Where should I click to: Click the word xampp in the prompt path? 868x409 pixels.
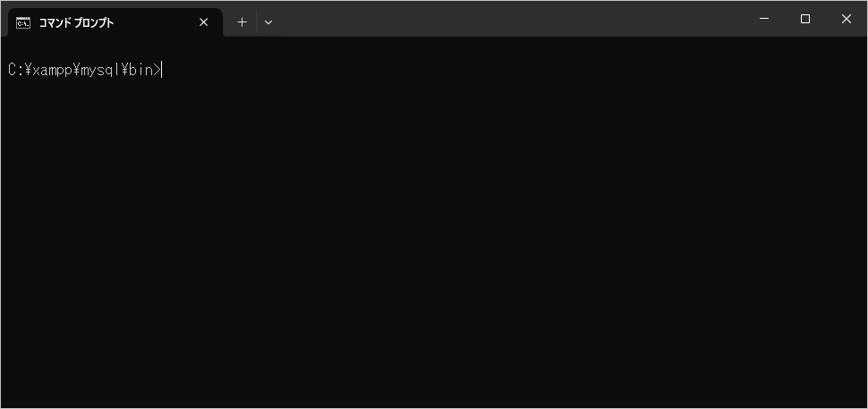pos(51,70)
